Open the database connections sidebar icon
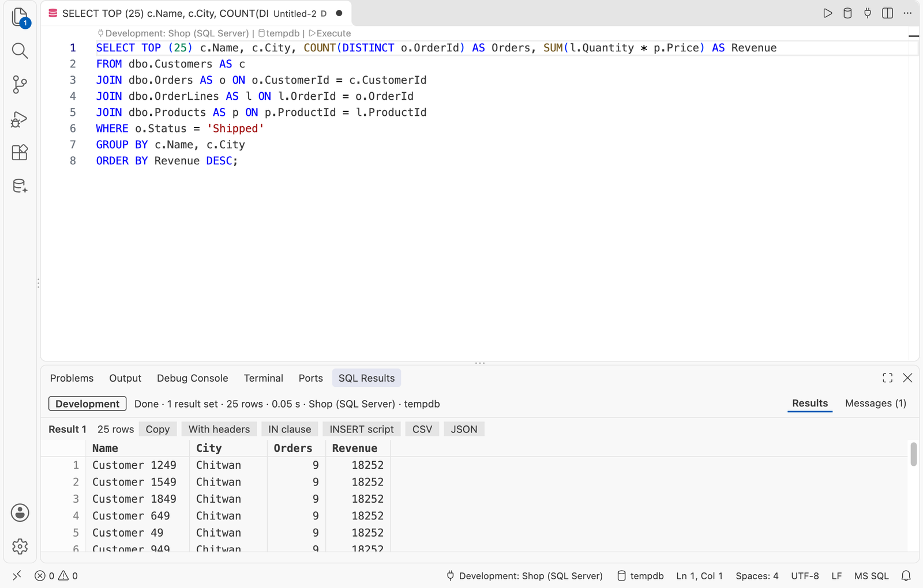The image size is (923, 588). pos(20,186)
